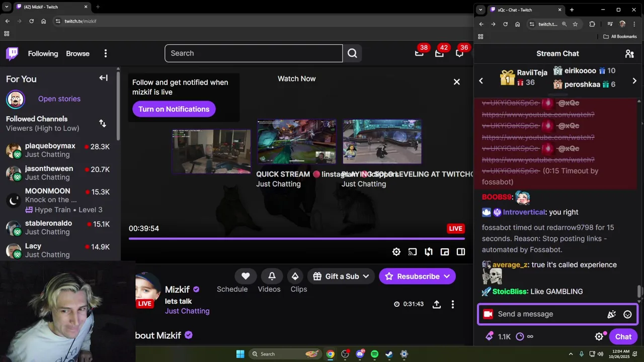Click the stream progress bar
This screenshot has height=362, width=644.
click(x=297, y=238)
